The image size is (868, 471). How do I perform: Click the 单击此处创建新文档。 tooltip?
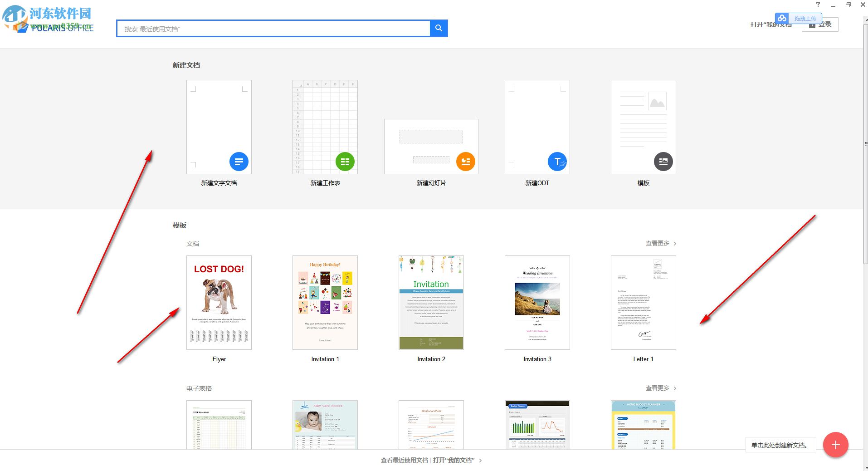point(780,445)
